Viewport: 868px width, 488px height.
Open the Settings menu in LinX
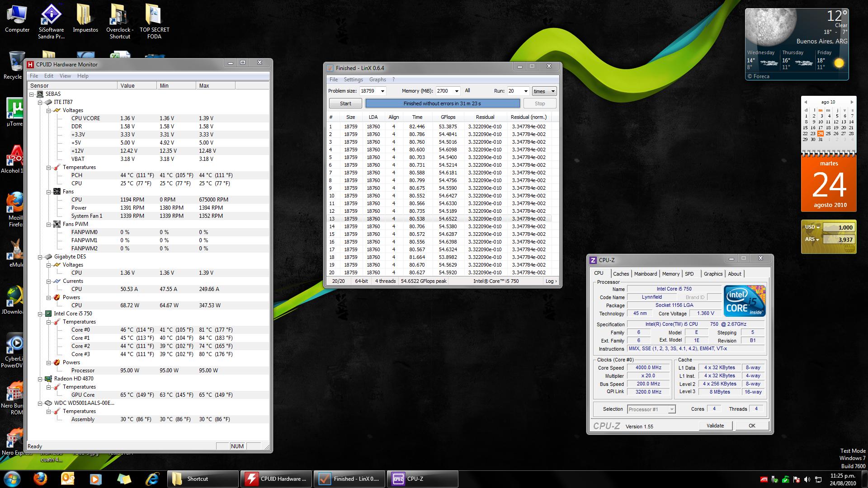click(353, 80)
